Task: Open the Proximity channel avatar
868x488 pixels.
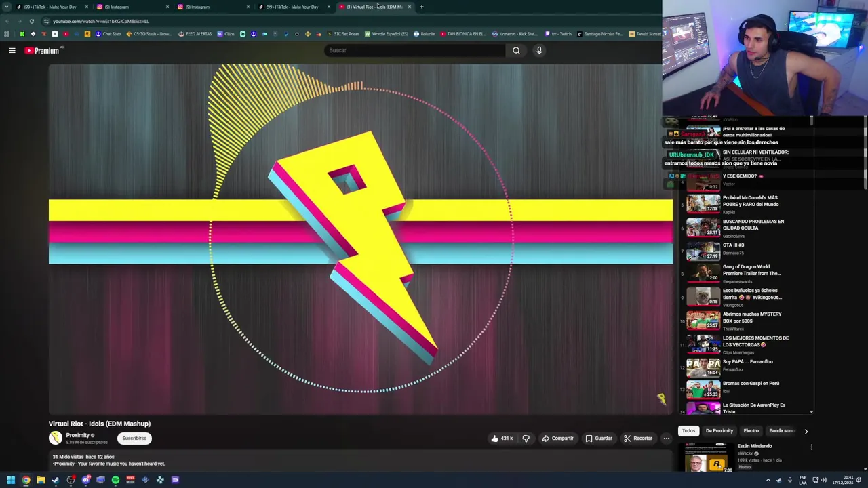Action: point(56,438)
